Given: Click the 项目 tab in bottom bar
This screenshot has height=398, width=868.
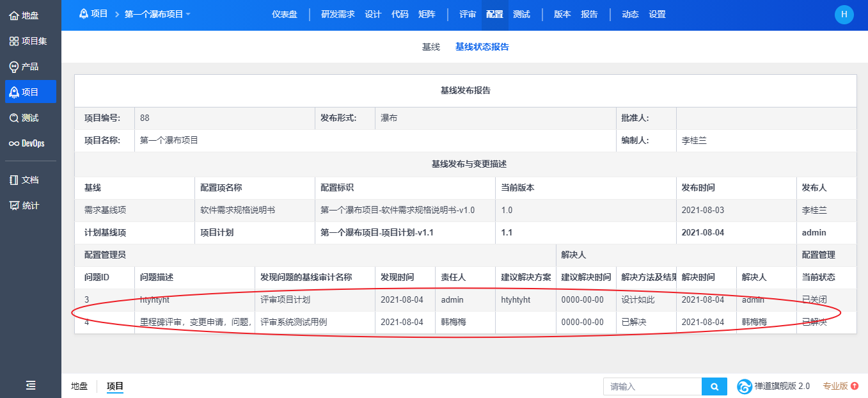Looking at the screenshot, I should (114, 386).
